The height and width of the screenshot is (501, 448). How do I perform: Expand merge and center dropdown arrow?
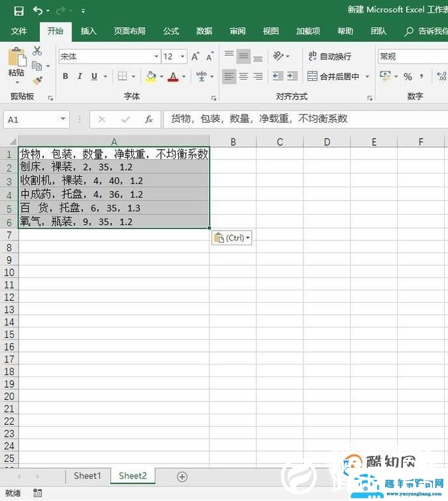coord(367,76)
